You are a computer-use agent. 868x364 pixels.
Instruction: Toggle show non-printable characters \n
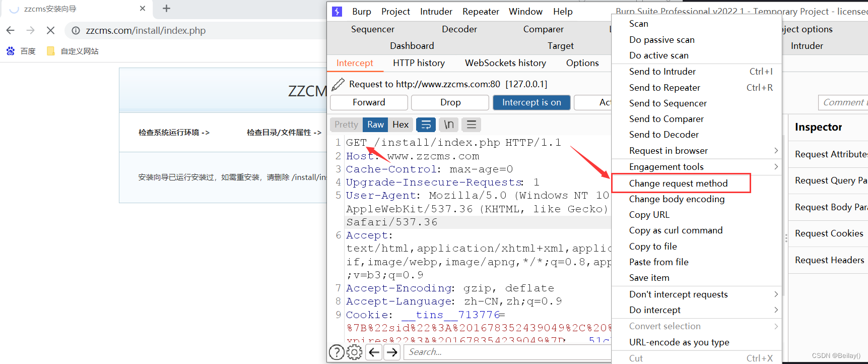[448, 125]
